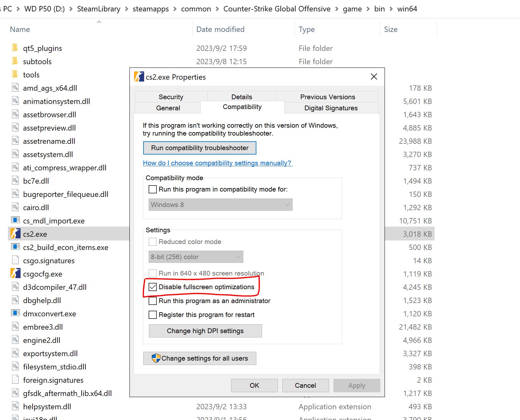This screenshot has width=520, height=420.
Task: Select the helpsystem.dll file name
Action: click(x=47, y=406)
